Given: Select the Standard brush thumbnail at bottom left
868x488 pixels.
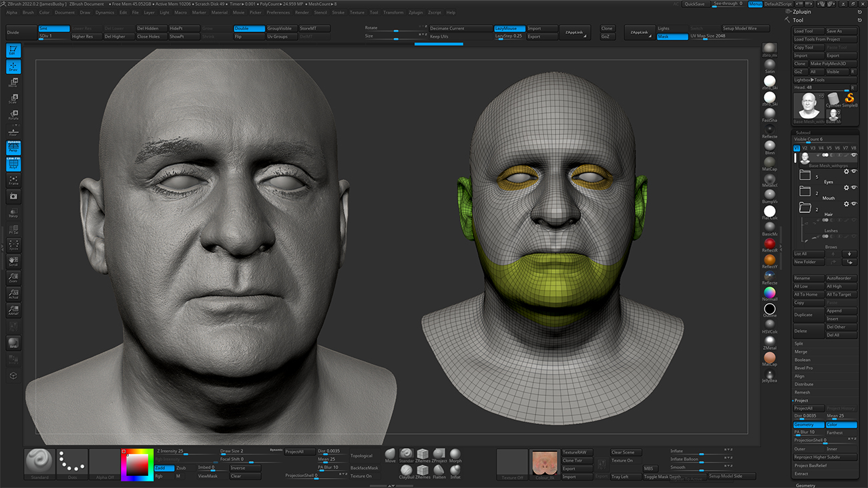Looking at the screenshot, I should point(39,464).
